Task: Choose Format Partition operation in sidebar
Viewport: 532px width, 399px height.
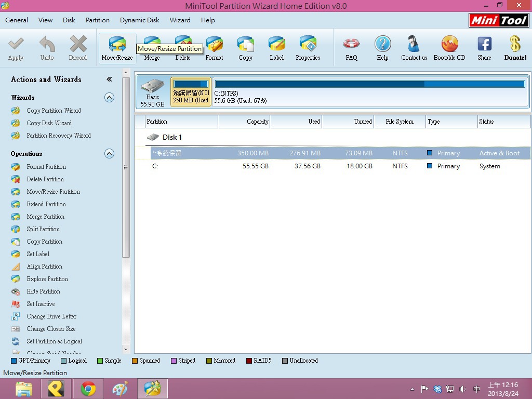Action: pyautogui.click(x=46, y=167)
